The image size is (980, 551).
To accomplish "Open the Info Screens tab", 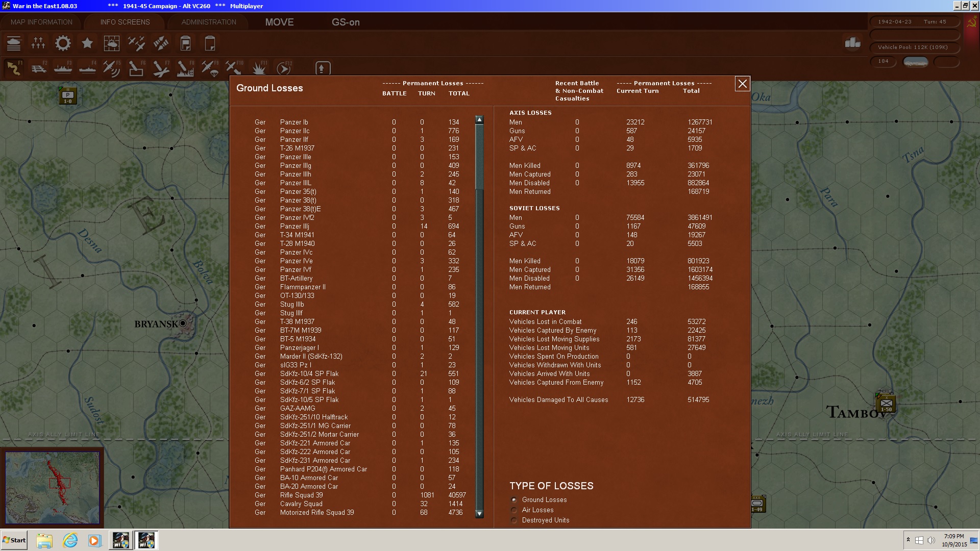I will [x=125, y=22].
